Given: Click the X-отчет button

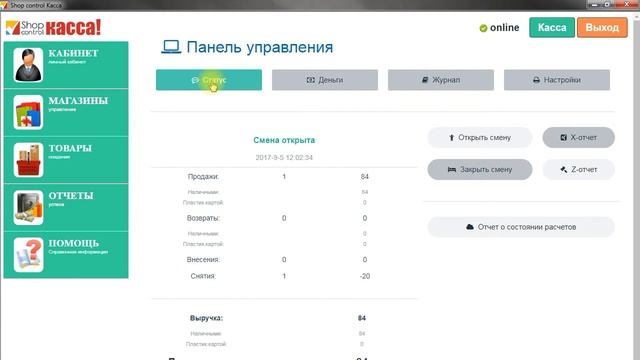Looking at the screenshot, I should [578, 138].
